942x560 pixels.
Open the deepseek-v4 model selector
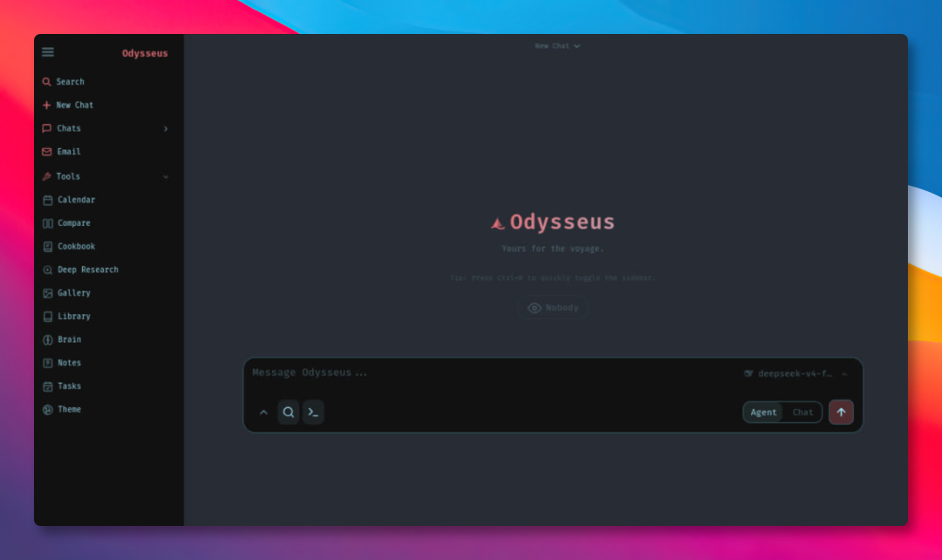click(796, 373)
